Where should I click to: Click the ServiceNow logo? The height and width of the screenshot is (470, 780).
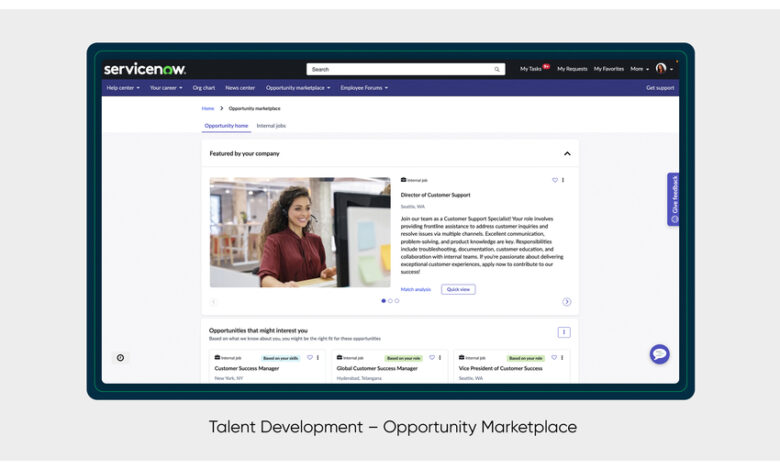tap(145, 69)
